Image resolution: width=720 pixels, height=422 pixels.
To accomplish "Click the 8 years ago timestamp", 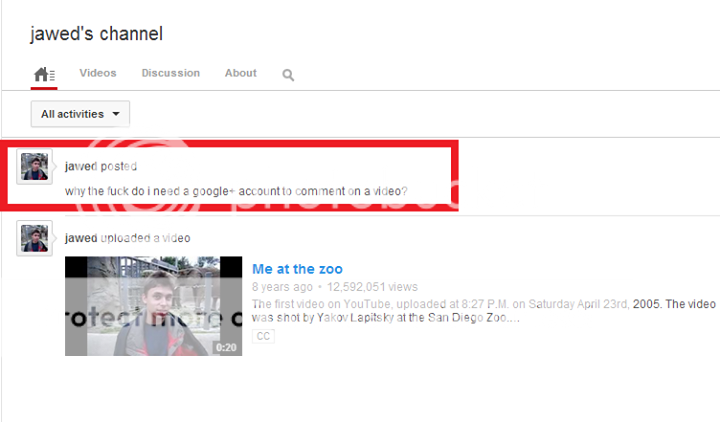I will (x=282, y=287).
